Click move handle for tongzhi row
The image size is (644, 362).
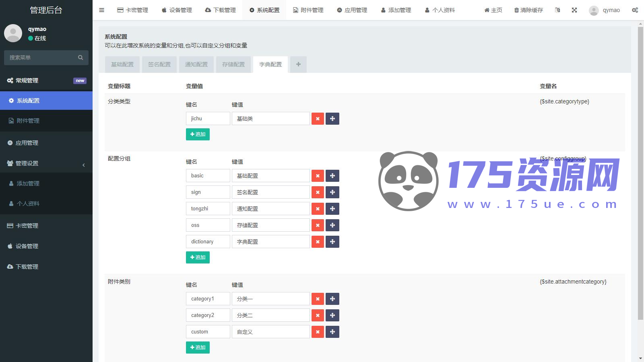click(x=332, y=209)
